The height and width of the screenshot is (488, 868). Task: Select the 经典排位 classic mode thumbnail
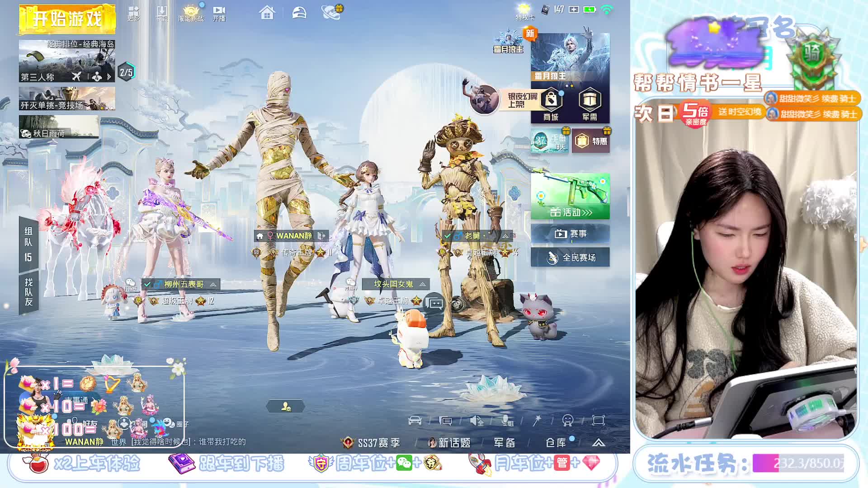[66, 61]
